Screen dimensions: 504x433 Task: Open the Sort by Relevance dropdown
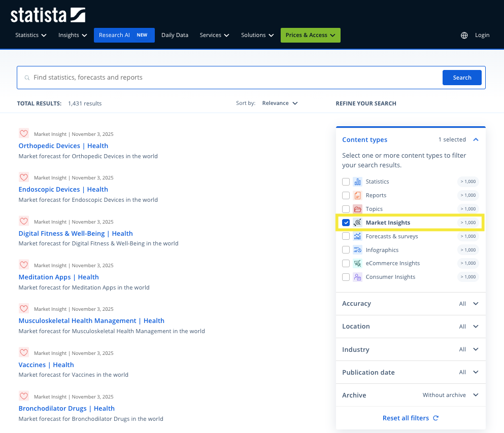[x=280, y=103]
